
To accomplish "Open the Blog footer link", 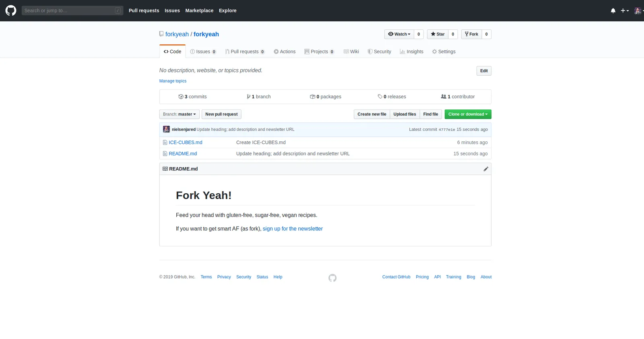I will pyautogui.click(x=471, y=277).
